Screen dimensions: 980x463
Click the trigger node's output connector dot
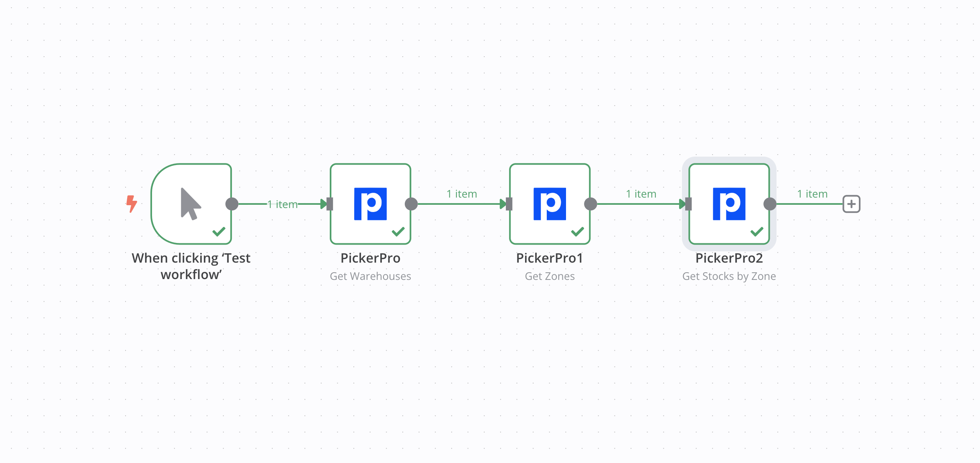pyautogui.click(x=232, y=204)
